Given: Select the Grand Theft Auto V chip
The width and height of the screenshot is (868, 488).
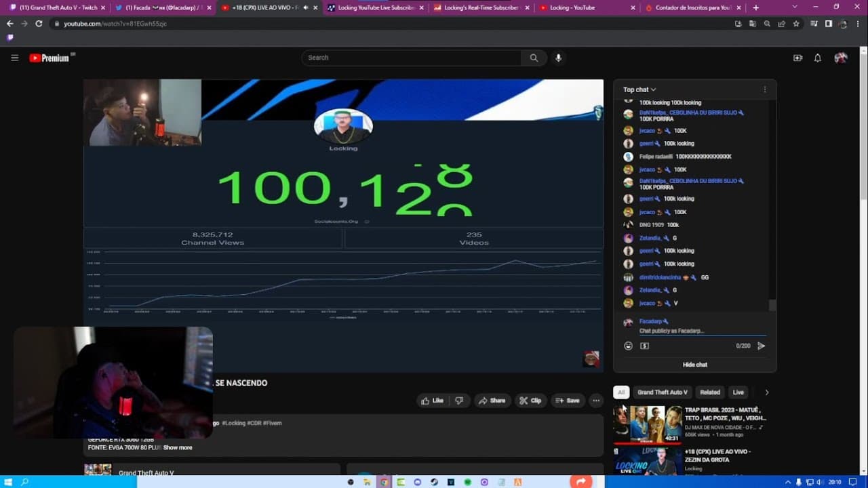Looking at the screenshot, I should [663, 392].
